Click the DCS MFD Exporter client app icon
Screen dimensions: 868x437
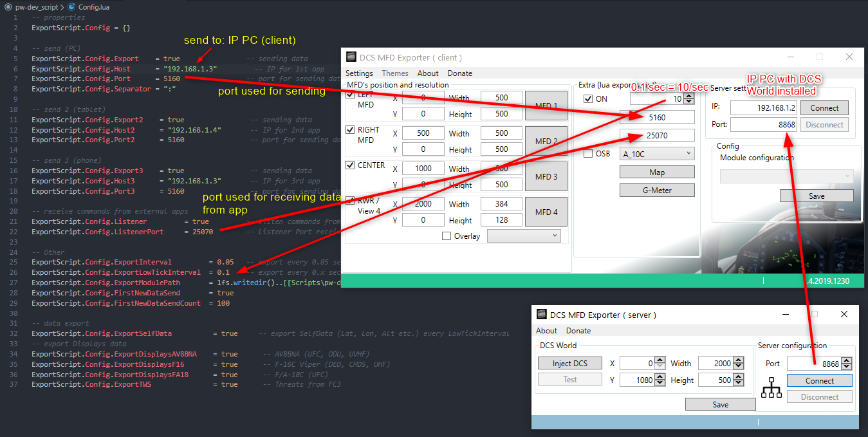351,57
